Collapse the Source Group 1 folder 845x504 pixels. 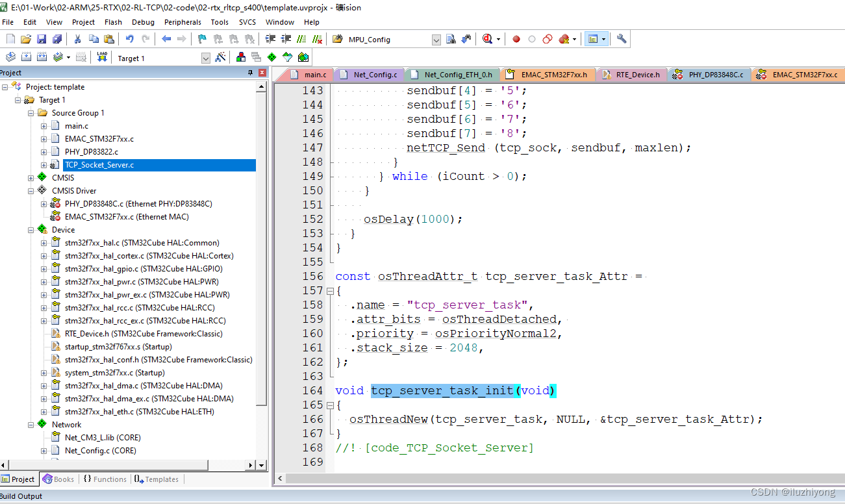pyautogui.click(x=31, y=113)
